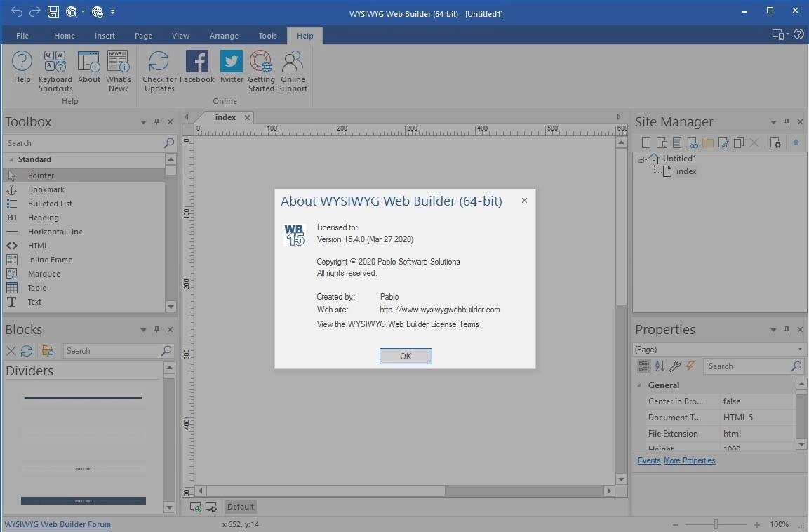Viewport: 809px width, 532px height.
Task: Open the Facebook ribbon icon
Action: (x=196, y=67)
